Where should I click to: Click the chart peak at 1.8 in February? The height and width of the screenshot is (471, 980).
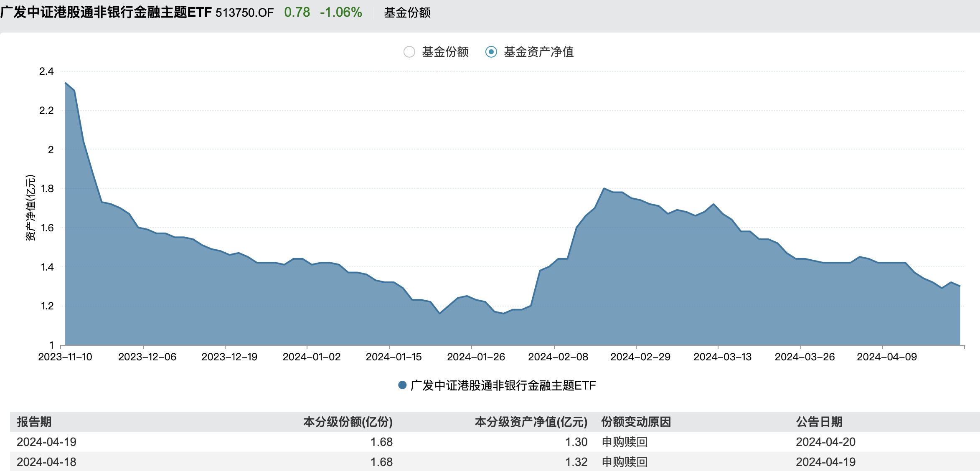pyautogui.click(x=604, y=188)
